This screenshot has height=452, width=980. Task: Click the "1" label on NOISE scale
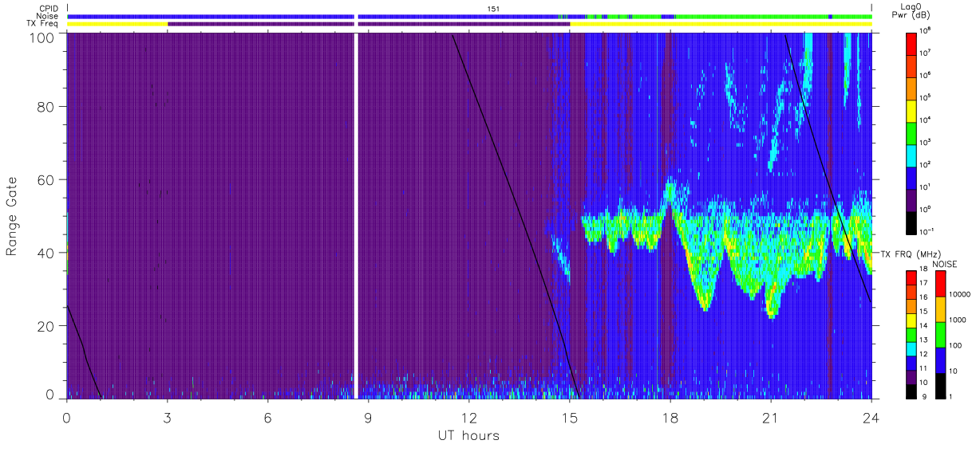click(x=950, y=396)
